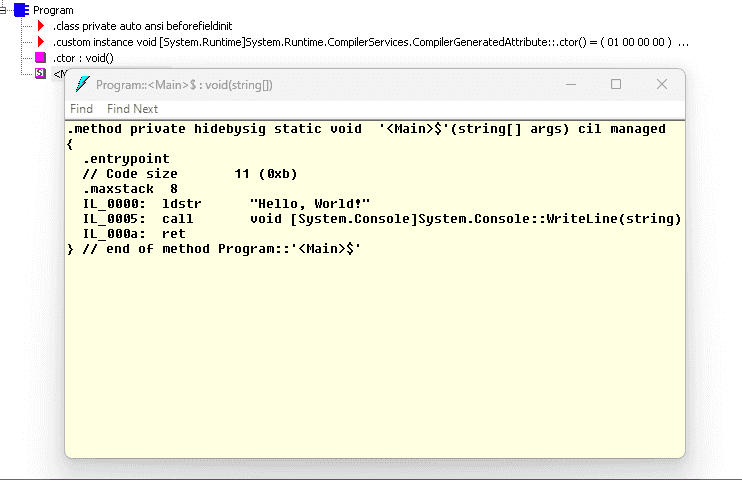This screenshot has height=480, width=742.
Task: Click the IL_0000 ldstr "Hello, World!" line
Action: click(x=227, y=204)
